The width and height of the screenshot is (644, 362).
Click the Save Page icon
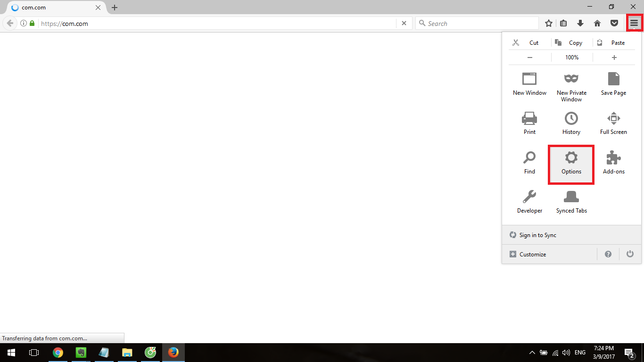(613, 79)
